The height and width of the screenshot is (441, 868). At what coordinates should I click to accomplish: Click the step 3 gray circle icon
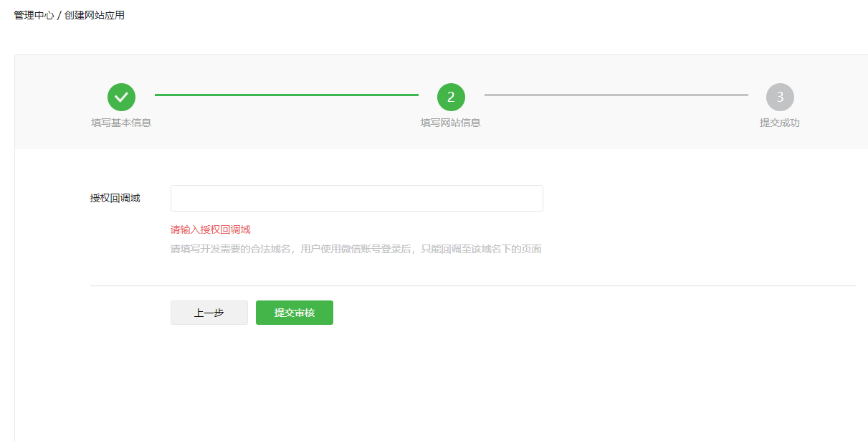(x=780, y=97)
